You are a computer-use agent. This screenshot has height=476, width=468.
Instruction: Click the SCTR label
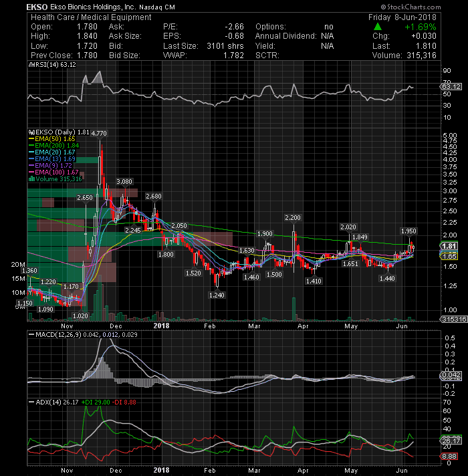[267, 55]
